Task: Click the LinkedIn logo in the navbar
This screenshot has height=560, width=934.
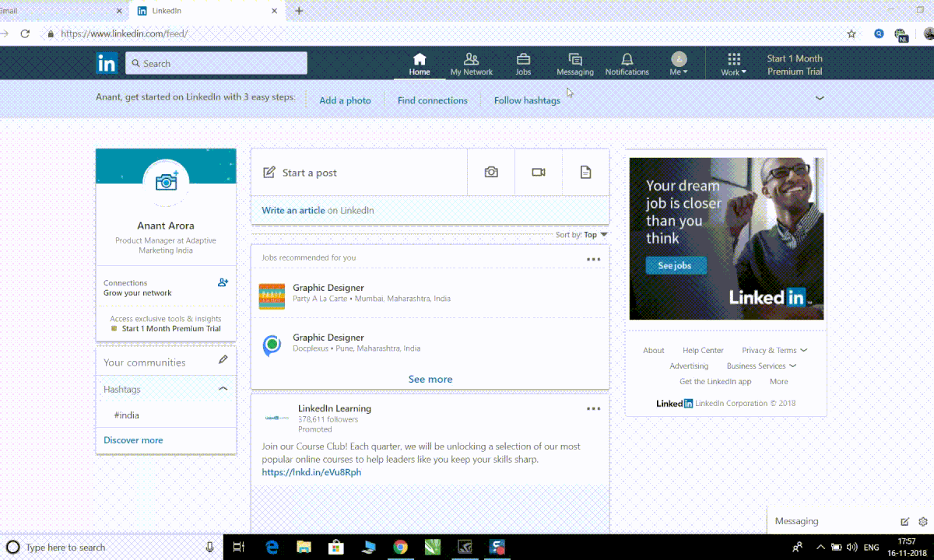Action: coord(107,63)
